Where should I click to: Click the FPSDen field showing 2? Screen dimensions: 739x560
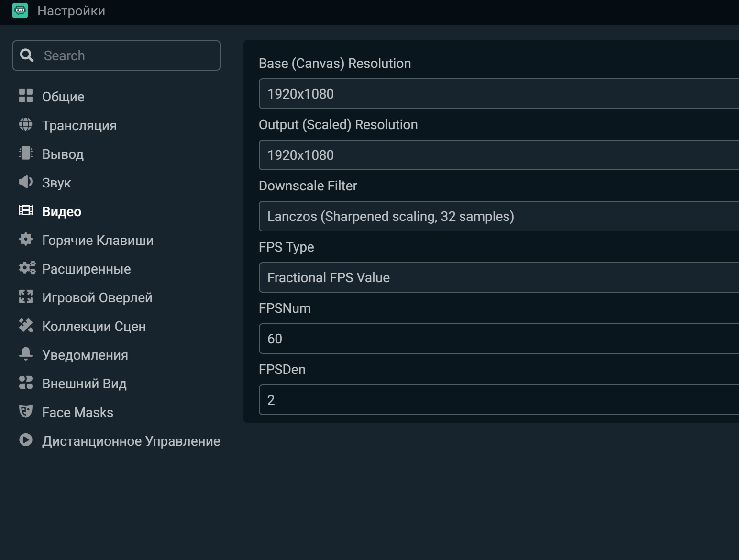click(x=499, y=400)
